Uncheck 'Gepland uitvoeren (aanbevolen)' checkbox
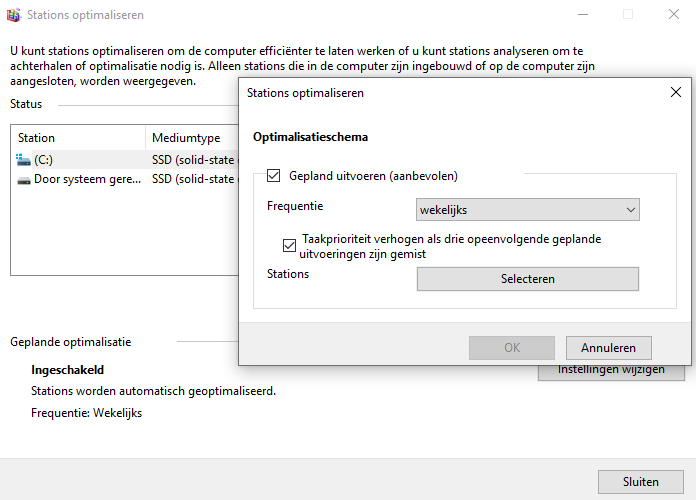696x500 pixels. [x=273, y=176]
